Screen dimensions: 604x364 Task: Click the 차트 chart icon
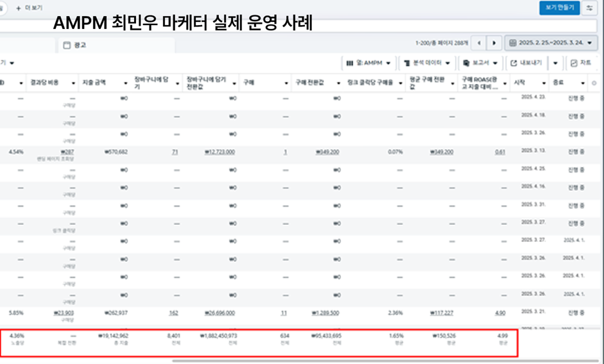[574, 63]
